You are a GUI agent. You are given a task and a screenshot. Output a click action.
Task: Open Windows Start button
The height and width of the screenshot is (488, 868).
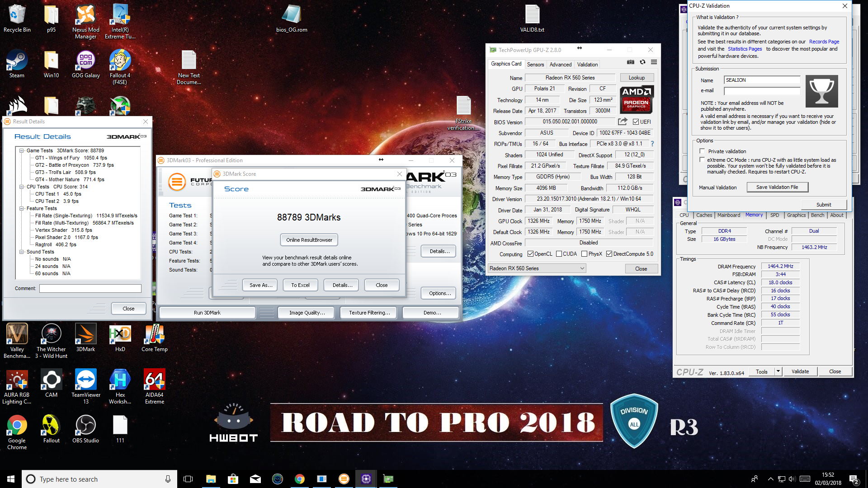pos(11,479)
